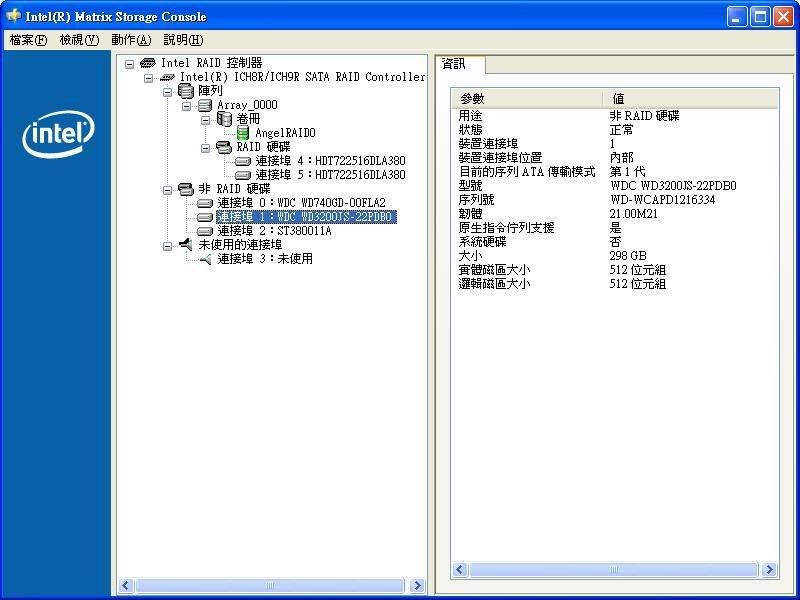Collapse the RAID 硬碟 node
800x600 pixels.
click(206, 148)
